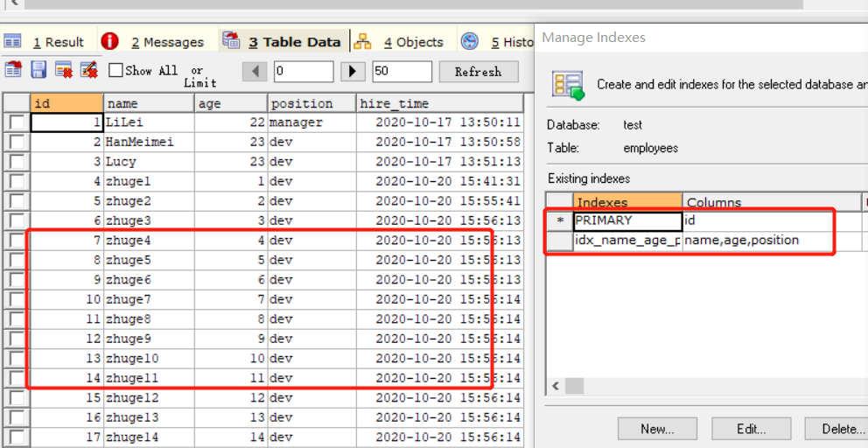
Task: Click the Delete... button in Manage Indexes
Action: (836, 429)
